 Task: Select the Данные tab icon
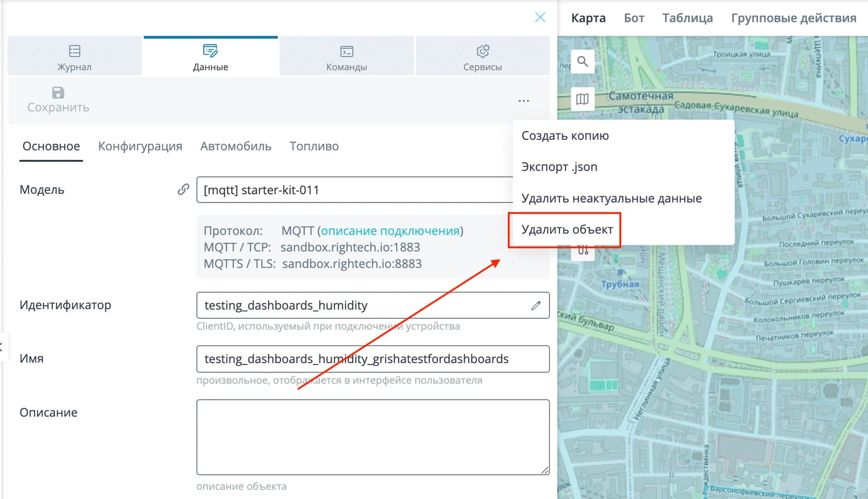tap(210, 51)
